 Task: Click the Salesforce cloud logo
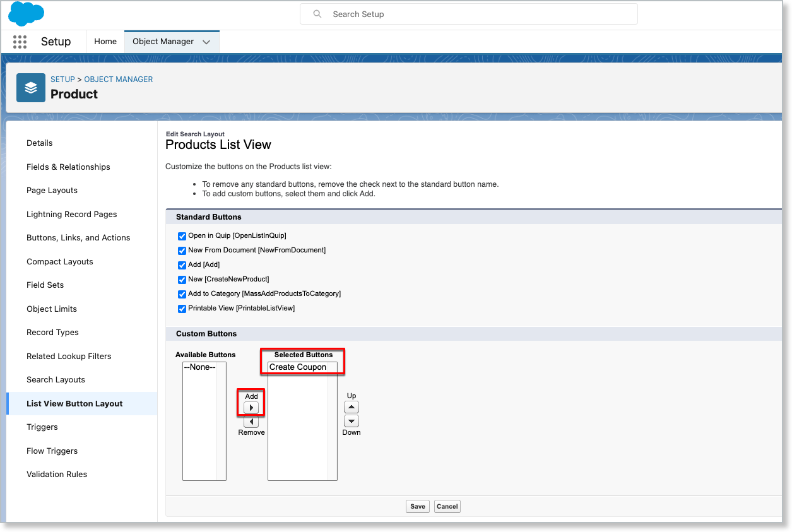pyautogui.click(x=26, y=14)
